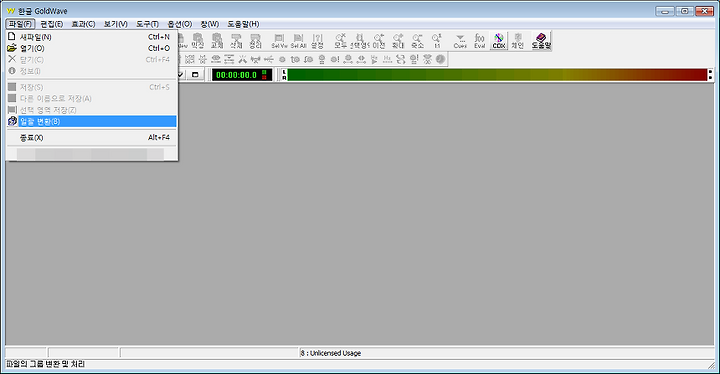Open the 편집(E) menu
The image size is (720, 374).
[x=51, y=24]
